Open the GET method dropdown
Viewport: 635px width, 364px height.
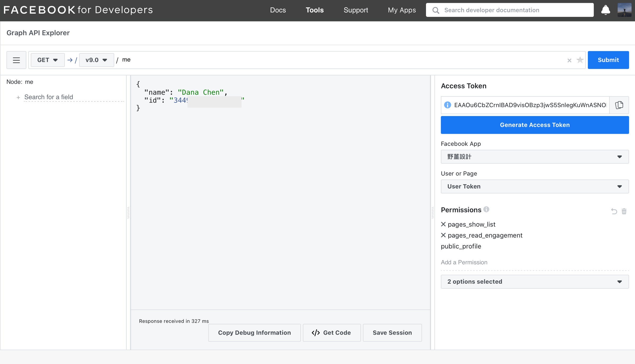(x=48, y=60)
